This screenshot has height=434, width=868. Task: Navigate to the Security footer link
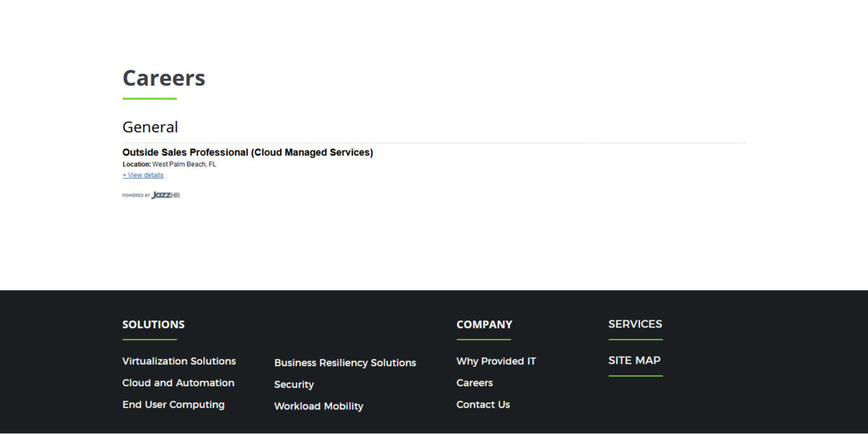(294, 385)
